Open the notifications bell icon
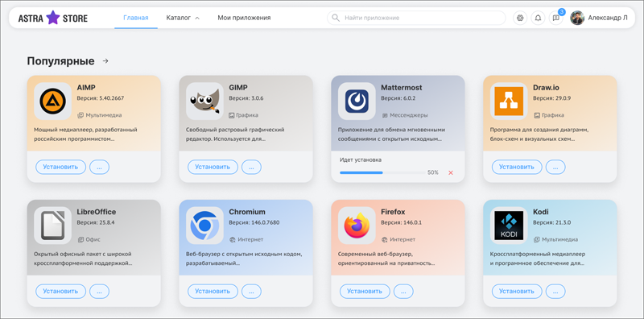 pos(538,18)
